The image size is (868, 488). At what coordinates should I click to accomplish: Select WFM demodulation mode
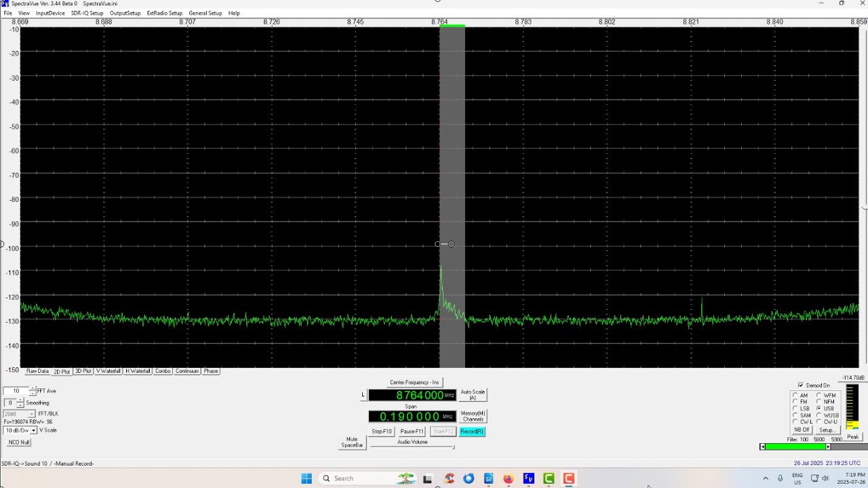pyautogui.click(x=818, y=395)
